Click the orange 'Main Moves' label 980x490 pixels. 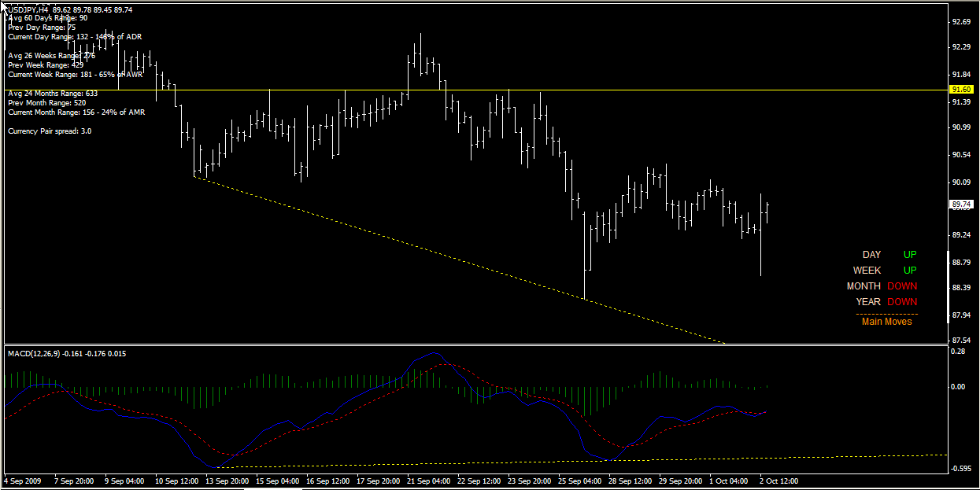coord(887,322)
